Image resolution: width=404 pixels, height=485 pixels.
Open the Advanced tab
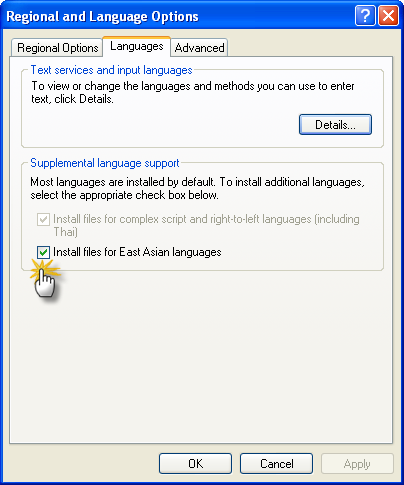(199, 48)
